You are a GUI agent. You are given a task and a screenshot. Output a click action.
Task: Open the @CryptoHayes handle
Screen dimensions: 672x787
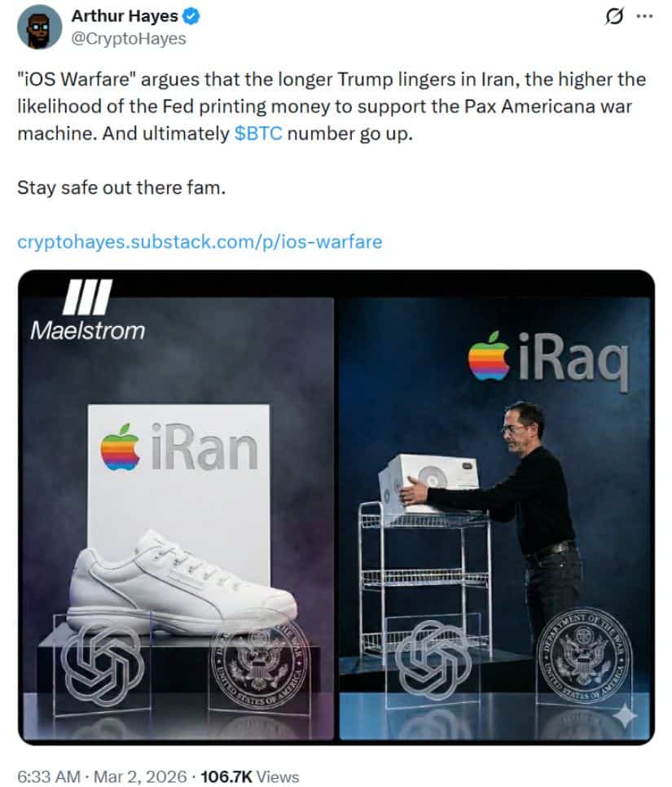coord(129,38)
